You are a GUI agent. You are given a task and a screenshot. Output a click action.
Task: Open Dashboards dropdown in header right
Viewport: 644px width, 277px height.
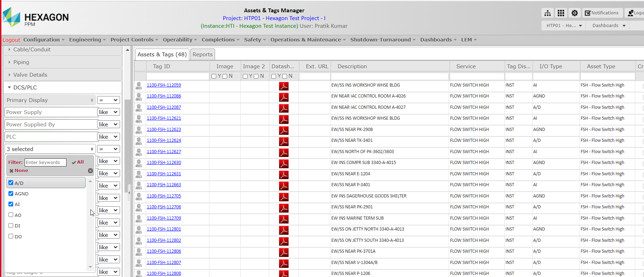(608, 26)
